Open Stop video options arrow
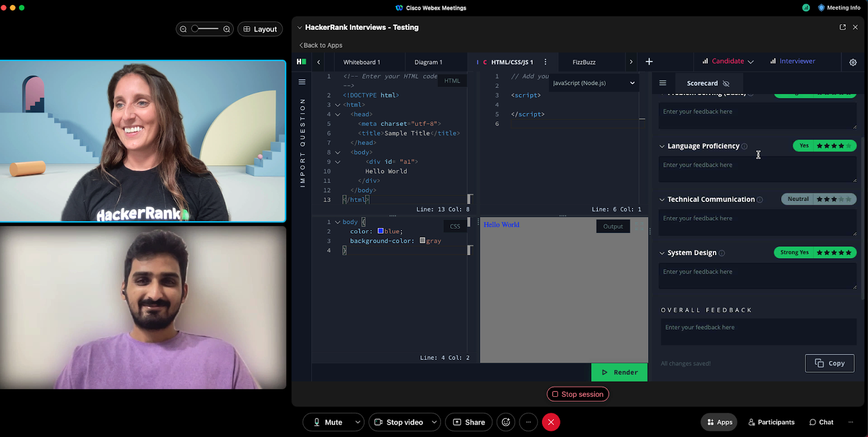The image size is (868, 437). (x=434, y=422)
